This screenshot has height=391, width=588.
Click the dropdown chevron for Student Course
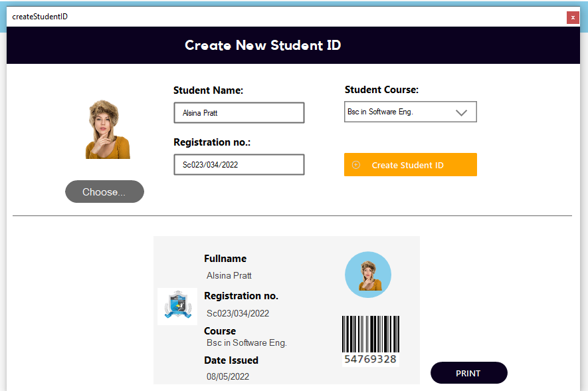pos(461,112)
